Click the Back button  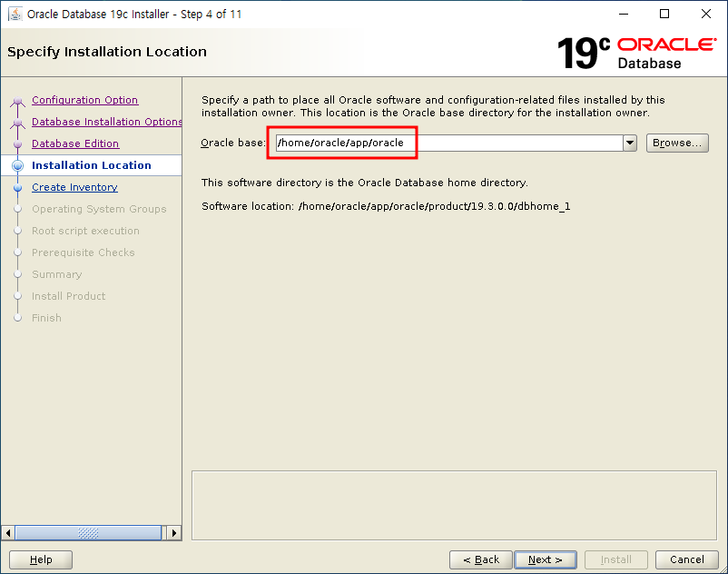[x=480, y=559]
